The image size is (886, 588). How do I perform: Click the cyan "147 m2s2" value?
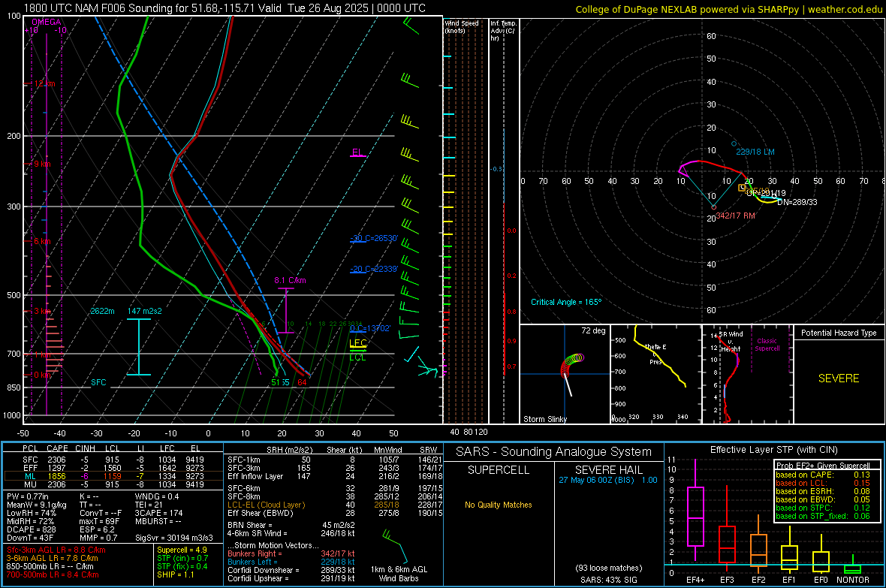[x=145, y=311]
